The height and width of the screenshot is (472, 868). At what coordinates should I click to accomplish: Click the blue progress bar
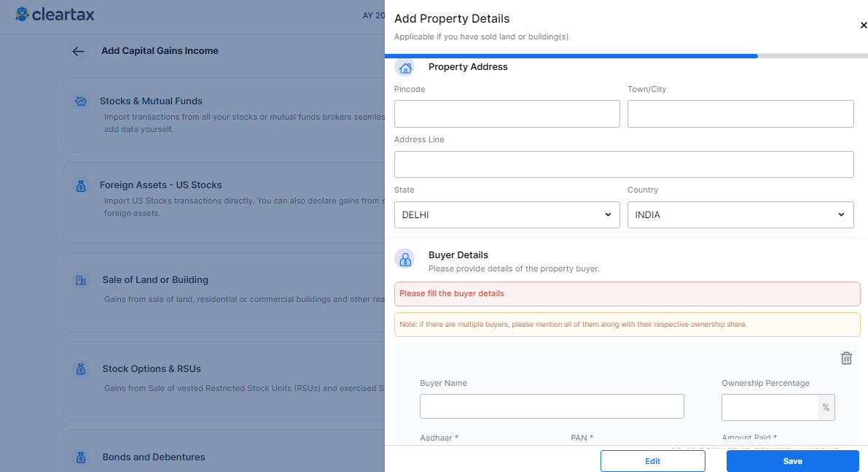click(571, 56)
